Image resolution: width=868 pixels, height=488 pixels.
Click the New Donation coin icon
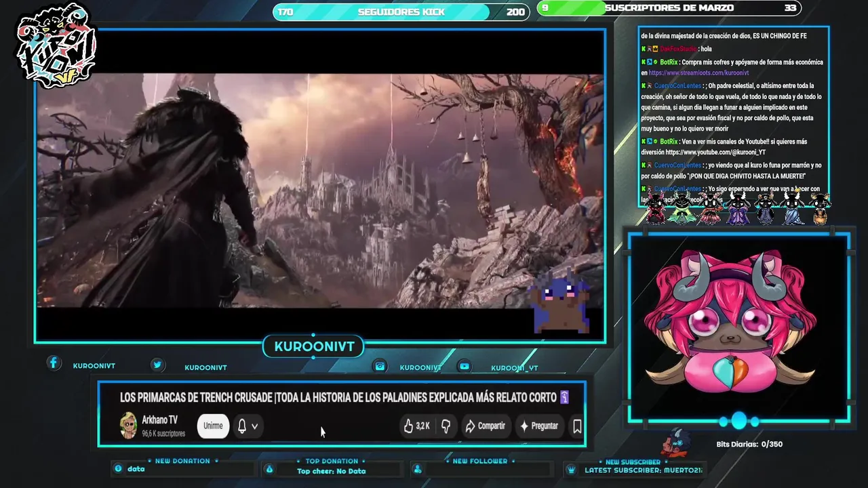[118, 468]
